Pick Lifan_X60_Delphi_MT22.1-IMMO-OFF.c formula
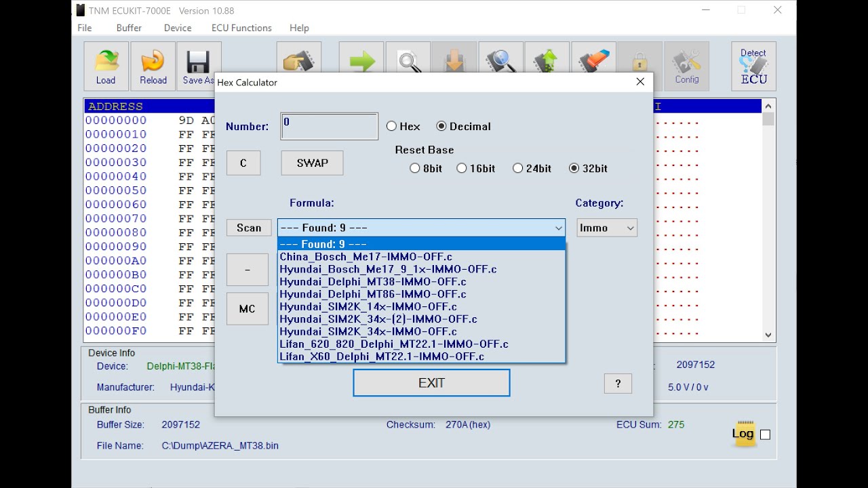The image size is (868, 488). coord(421,357)
